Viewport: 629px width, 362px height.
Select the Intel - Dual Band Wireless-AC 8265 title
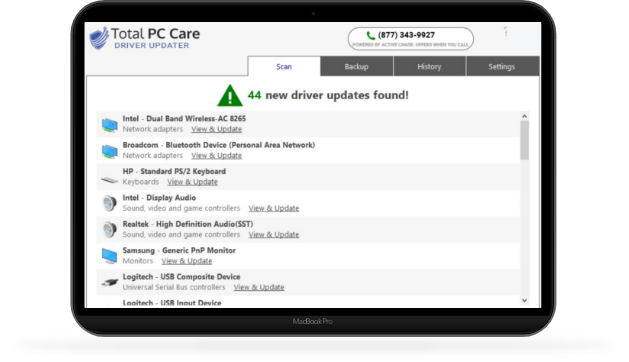tap(184, 119)
